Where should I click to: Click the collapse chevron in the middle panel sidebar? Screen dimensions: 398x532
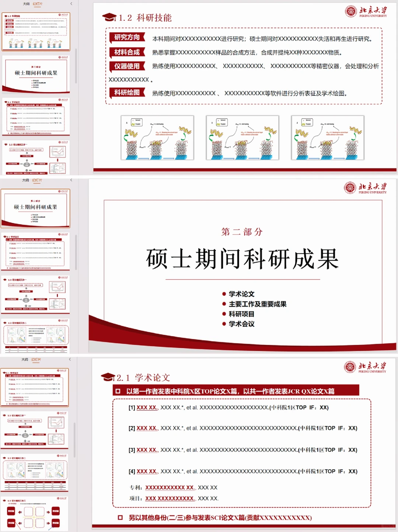(70, 181)
